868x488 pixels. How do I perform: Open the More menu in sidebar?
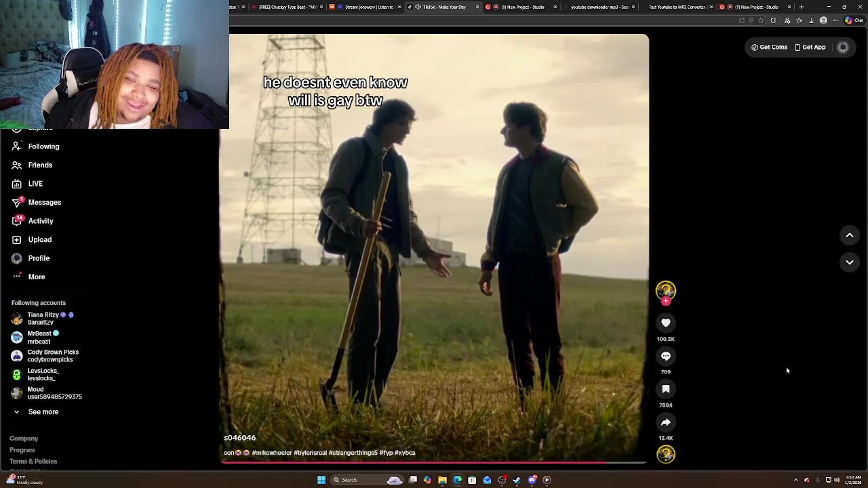point(28,277)
